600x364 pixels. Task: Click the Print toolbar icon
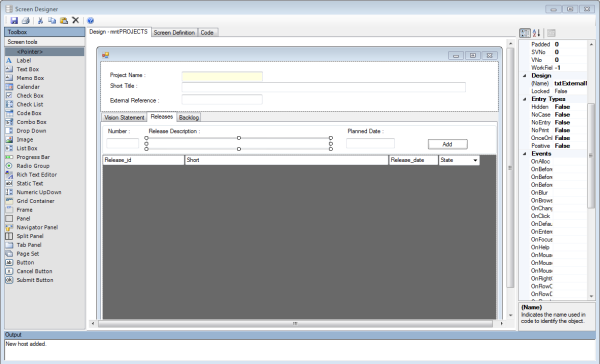[x=26, y=21]
